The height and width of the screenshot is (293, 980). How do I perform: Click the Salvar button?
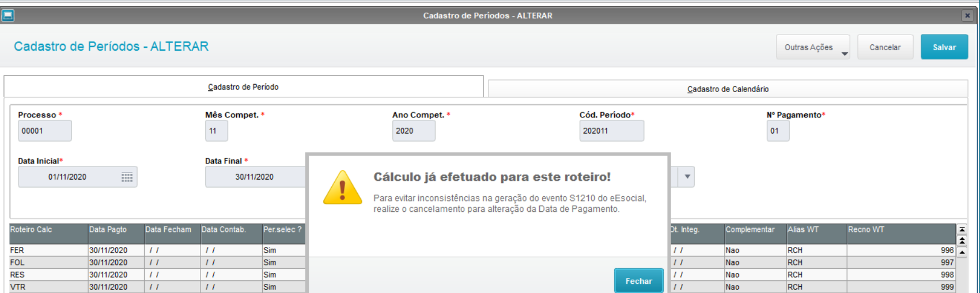pos(944,47)
